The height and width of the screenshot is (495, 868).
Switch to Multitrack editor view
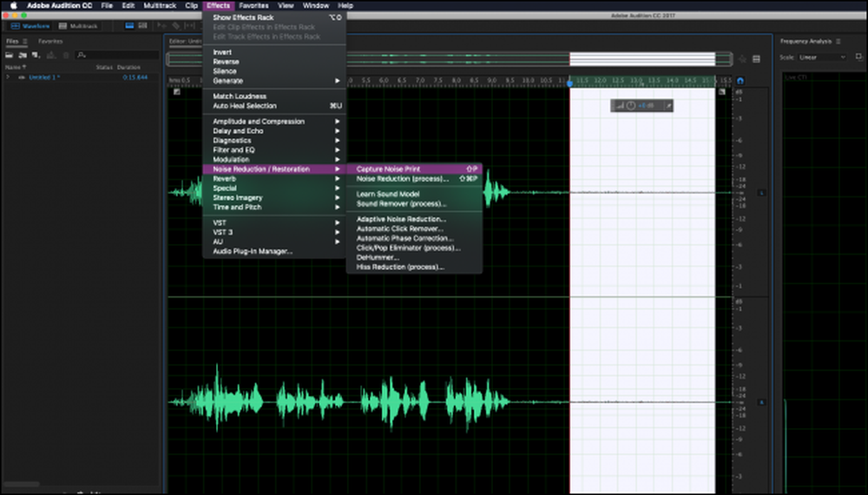point(78,26)
